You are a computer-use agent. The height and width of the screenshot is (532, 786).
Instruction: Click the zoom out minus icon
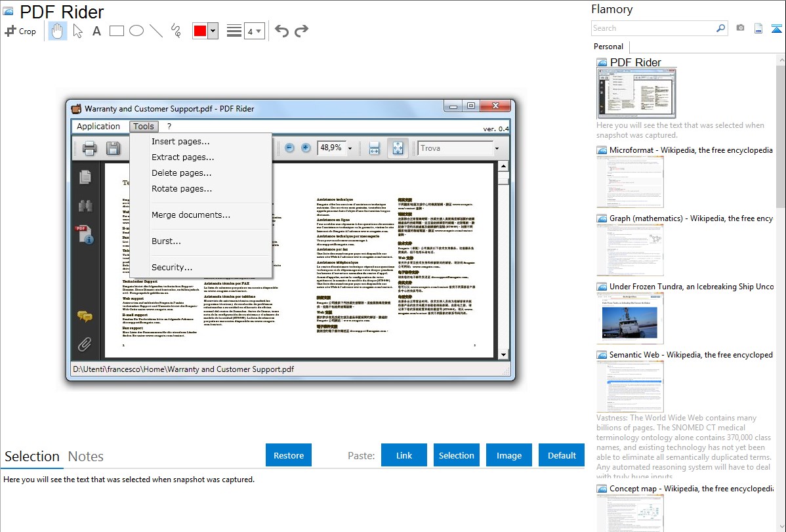tap(289, 148)
